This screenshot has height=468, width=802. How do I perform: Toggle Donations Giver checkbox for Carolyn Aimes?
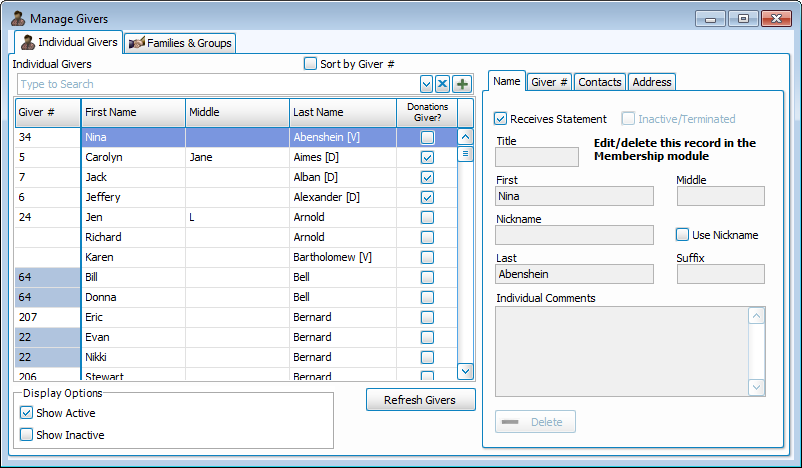coord(427,158)
